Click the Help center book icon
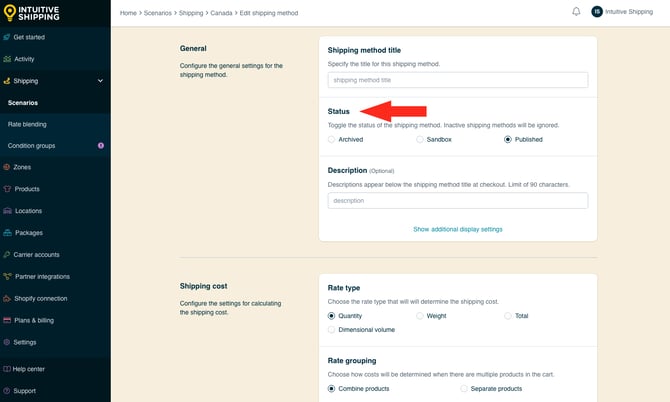This screenshot has height=402, width=670. coord(7,369)
